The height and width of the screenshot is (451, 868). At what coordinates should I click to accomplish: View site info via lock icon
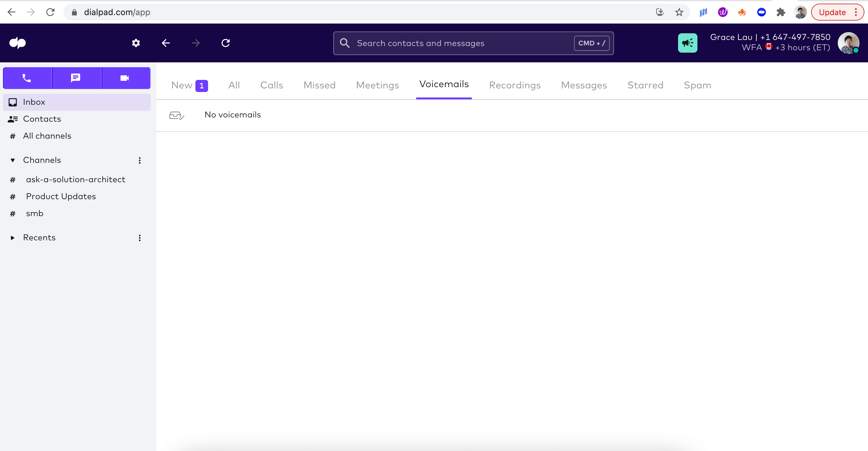click(74, 12)
